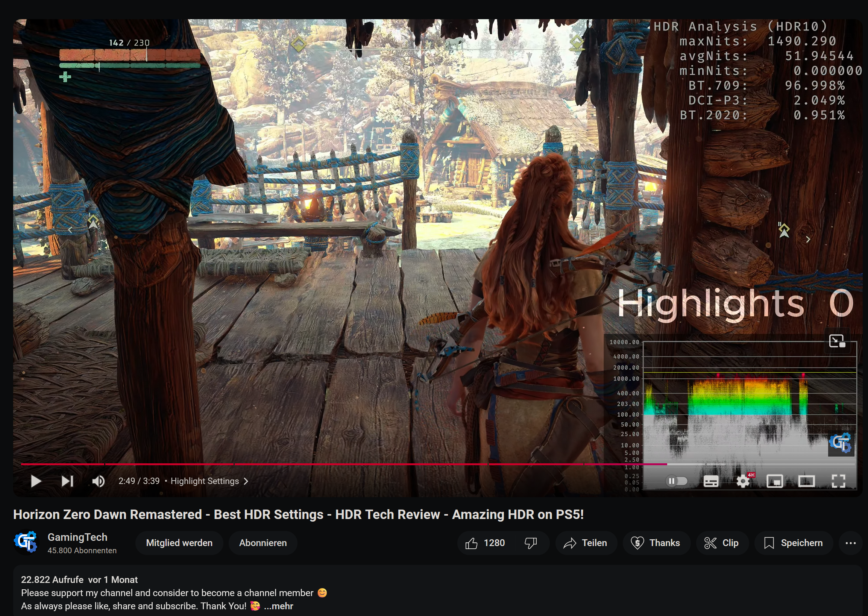This screenshot has height=616, width=868.
Task: Switch to theater mode
Action: [807, 481]
